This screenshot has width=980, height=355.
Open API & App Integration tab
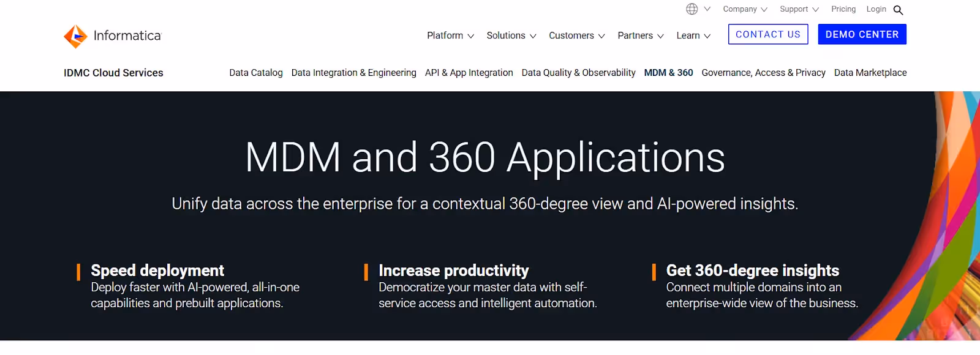tap(469, 73)
